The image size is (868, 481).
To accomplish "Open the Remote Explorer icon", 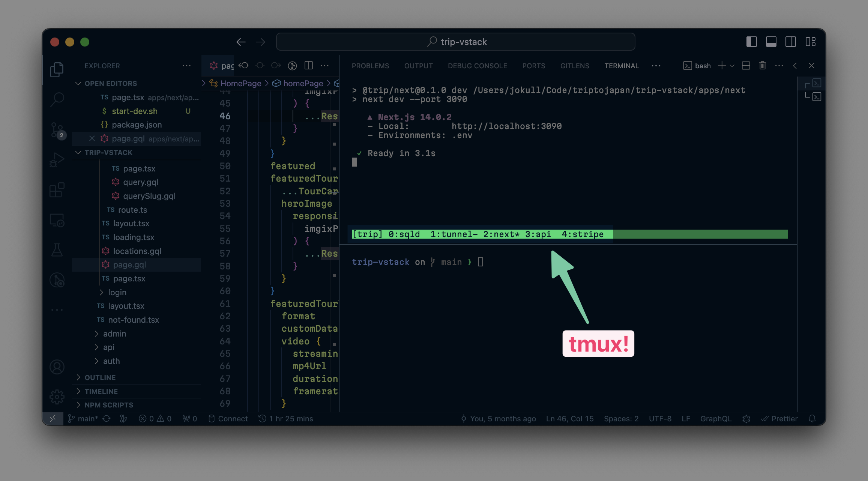I will [57, 220].
